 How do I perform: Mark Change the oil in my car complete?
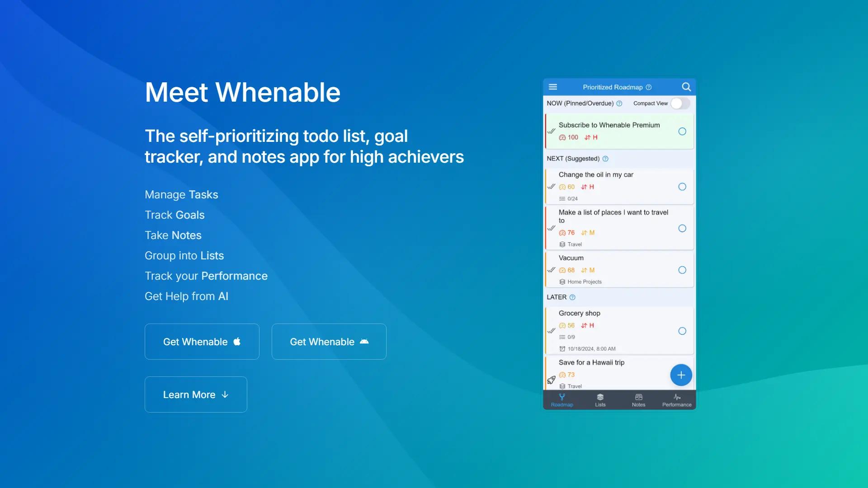pos(682,187)
